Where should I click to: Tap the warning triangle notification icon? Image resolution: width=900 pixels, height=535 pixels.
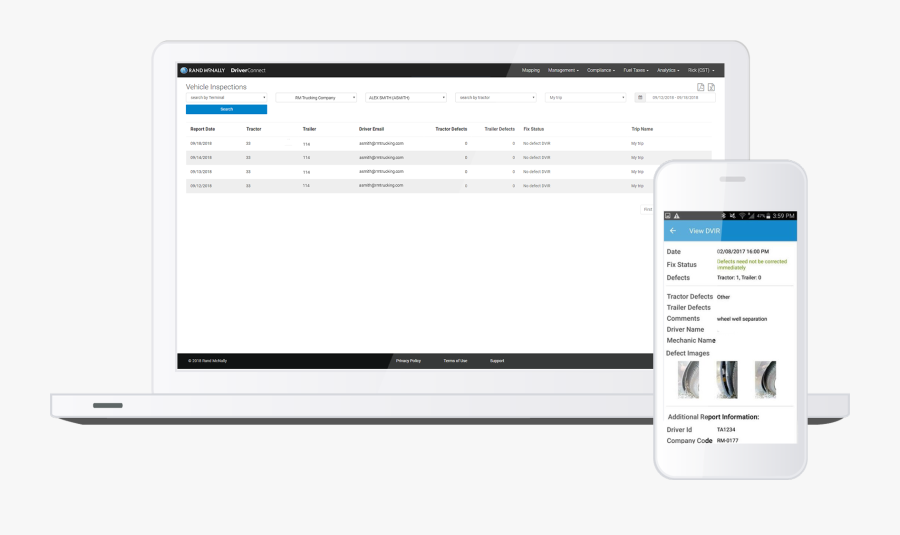[x=677, y=216]
